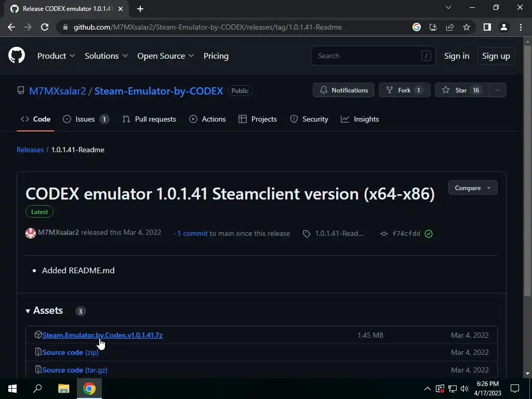Image resolution: width=532 pixels, height=399 pixels.
Task: Open the volume speaker icon
Action: (x=465, y=389)
